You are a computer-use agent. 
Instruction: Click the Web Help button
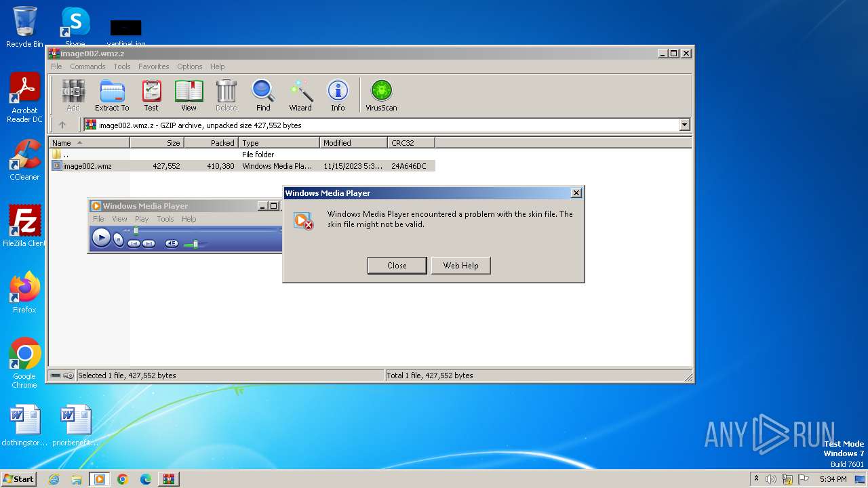tap(460, 266)
